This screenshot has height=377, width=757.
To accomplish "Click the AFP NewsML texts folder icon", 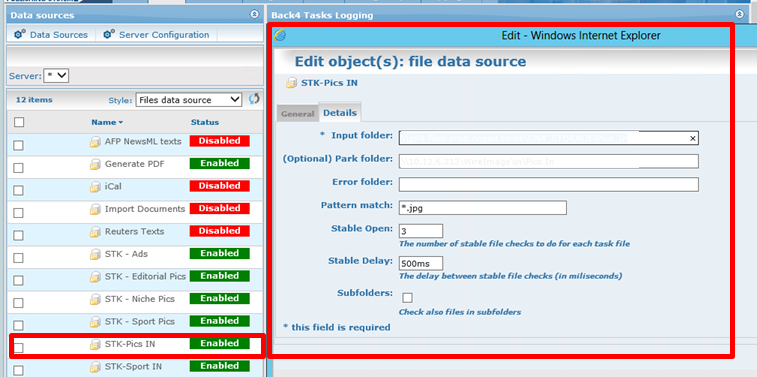I will click(95, 142).
